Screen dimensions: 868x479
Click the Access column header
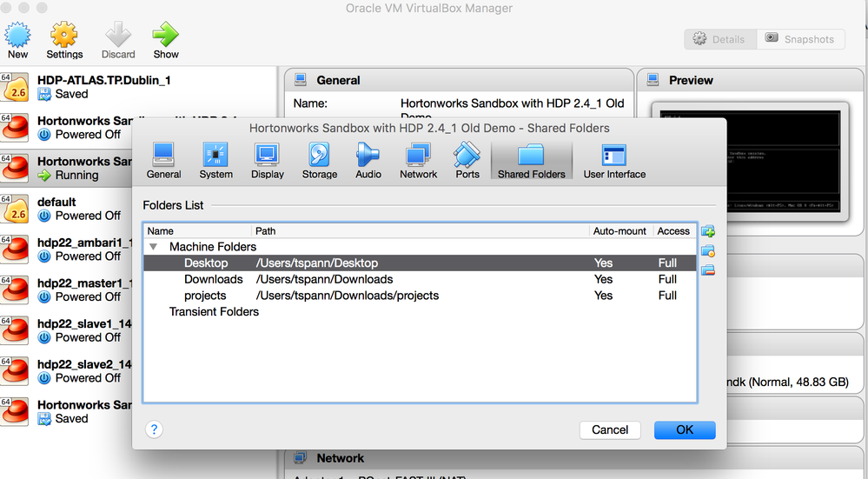(x=673, y=231)
